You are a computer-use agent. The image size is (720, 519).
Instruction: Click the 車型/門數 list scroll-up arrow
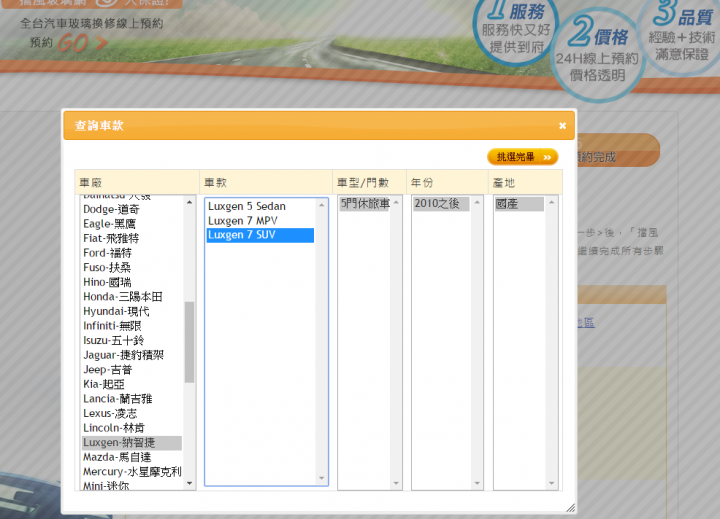pos(396,203)
